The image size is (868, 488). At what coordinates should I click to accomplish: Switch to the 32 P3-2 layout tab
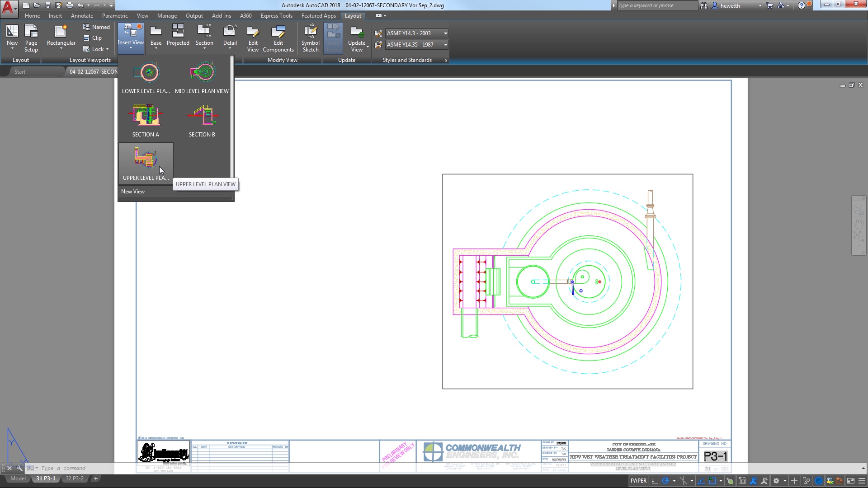[x=75, y=479]
